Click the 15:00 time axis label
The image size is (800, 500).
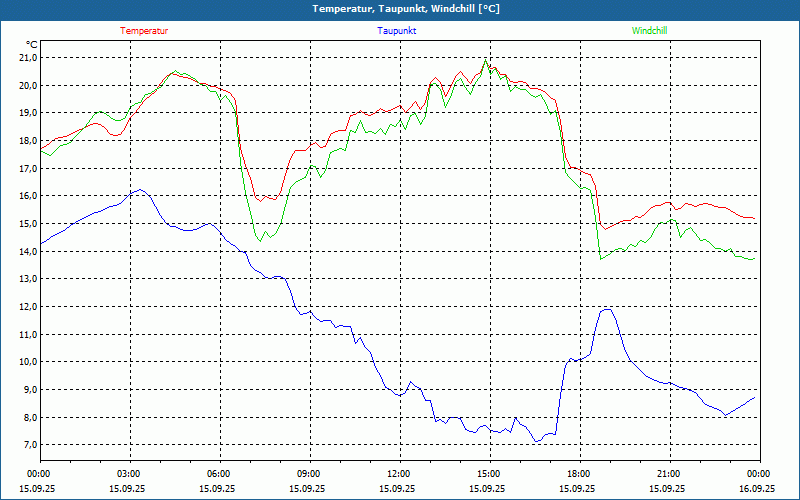coord(488,474)
